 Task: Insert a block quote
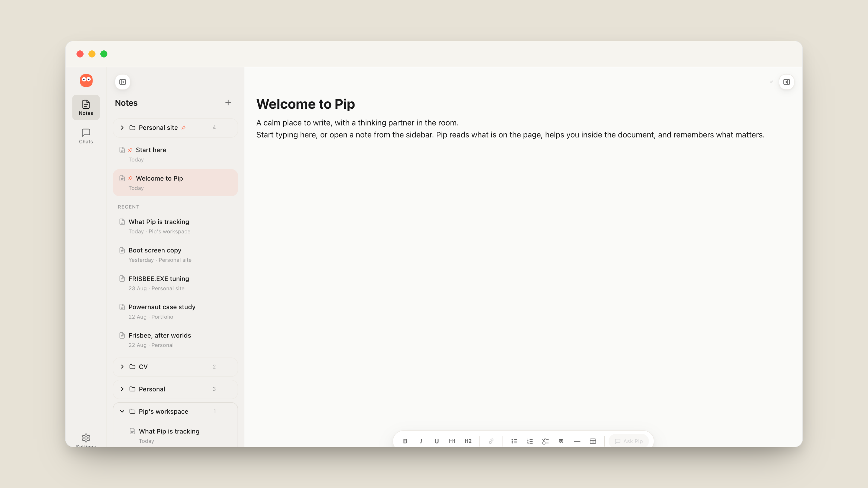561,441
